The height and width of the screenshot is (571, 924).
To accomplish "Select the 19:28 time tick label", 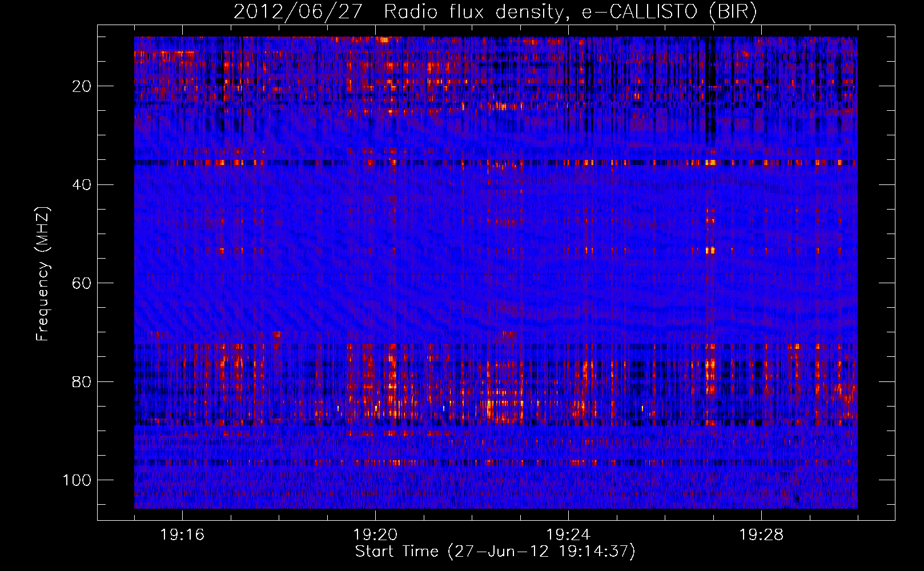I will [x=761, y=535].
